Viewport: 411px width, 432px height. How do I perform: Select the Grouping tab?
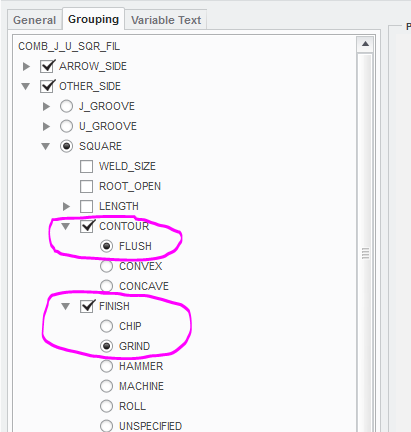coord(93,19)
